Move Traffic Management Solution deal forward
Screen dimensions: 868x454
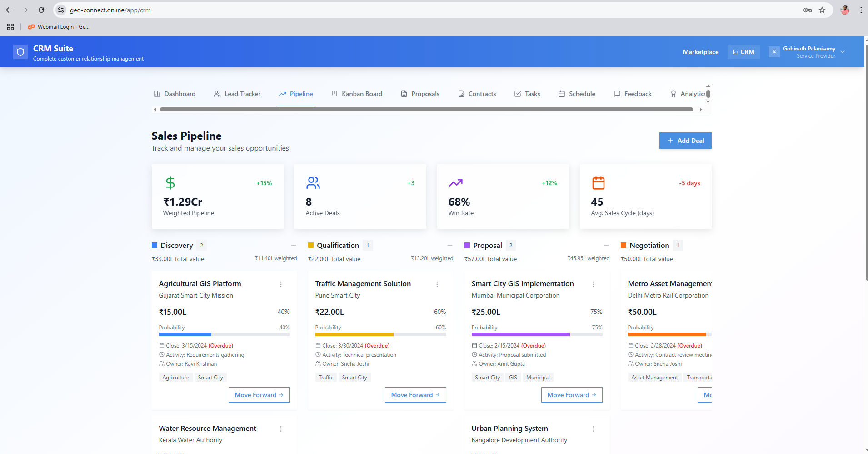point(415,395)
